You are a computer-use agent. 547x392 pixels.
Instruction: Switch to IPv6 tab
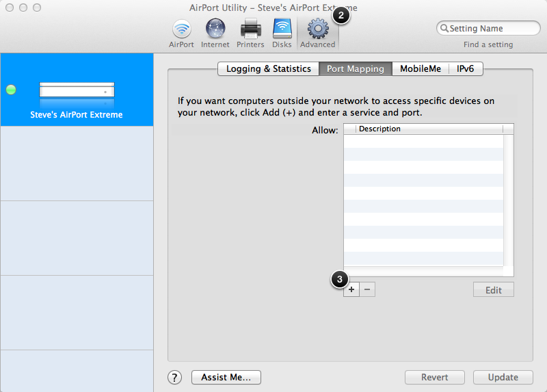pyautogui.click(x=466, y=69)
